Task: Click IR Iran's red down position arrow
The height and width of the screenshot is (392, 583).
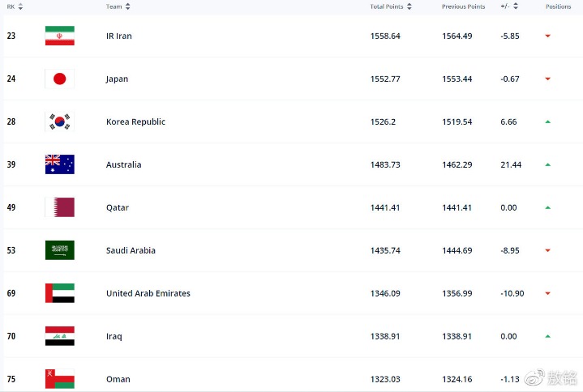Action: pyautogui.click(x=547, y=36)
